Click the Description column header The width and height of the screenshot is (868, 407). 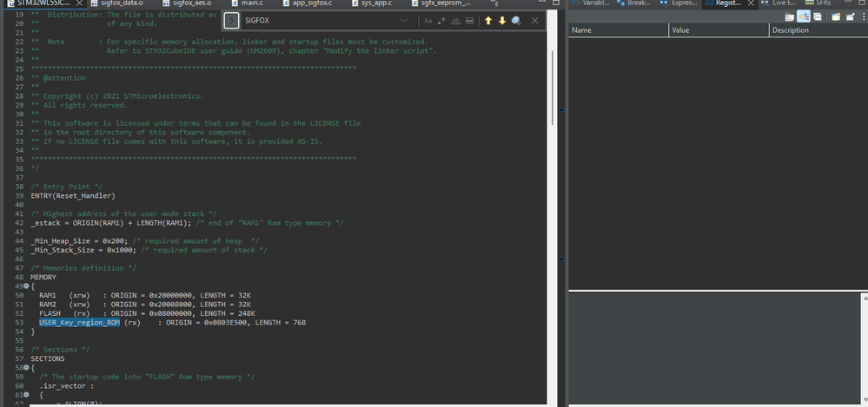[x=818, y=30]
